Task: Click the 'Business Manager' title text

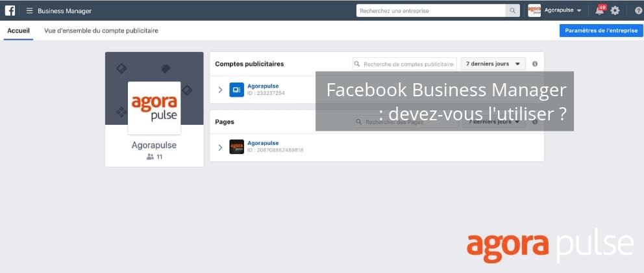Action: pos(64,11)
